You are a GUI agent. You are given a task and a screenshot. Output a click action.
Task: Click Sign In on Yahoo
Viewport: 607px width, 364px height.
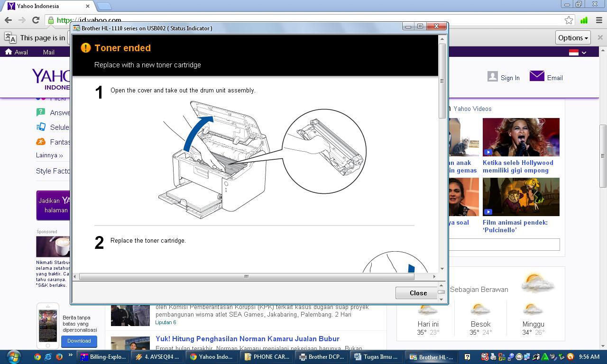click(510, 78)
